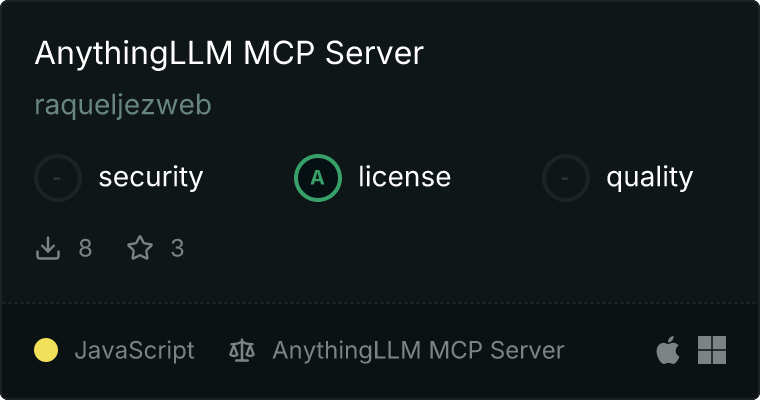Click the Apple macOS platform icon
This screenshot has width=760, height=400.
coord(668,350)
